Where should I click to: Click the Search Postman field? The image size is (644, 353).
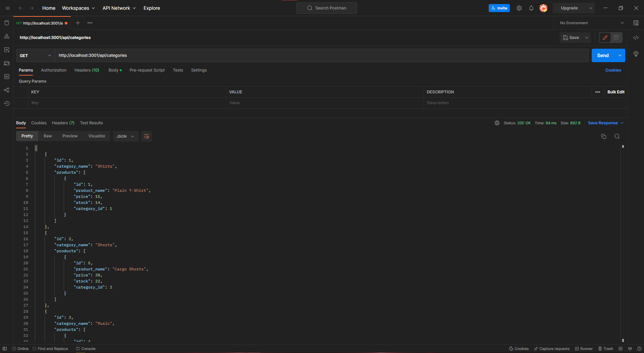tap(327, 8)
